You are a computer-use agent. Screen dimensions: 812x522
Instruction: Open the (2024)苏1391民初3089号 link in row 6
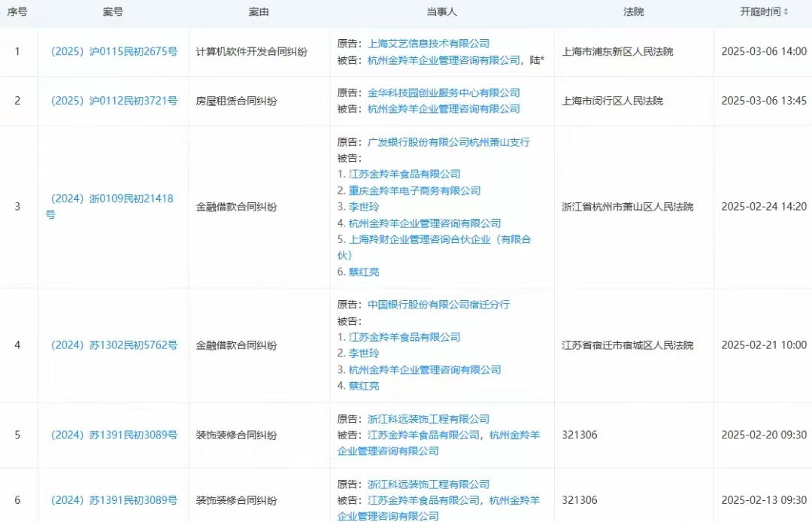pyautogui.click(x=114, y=500)
